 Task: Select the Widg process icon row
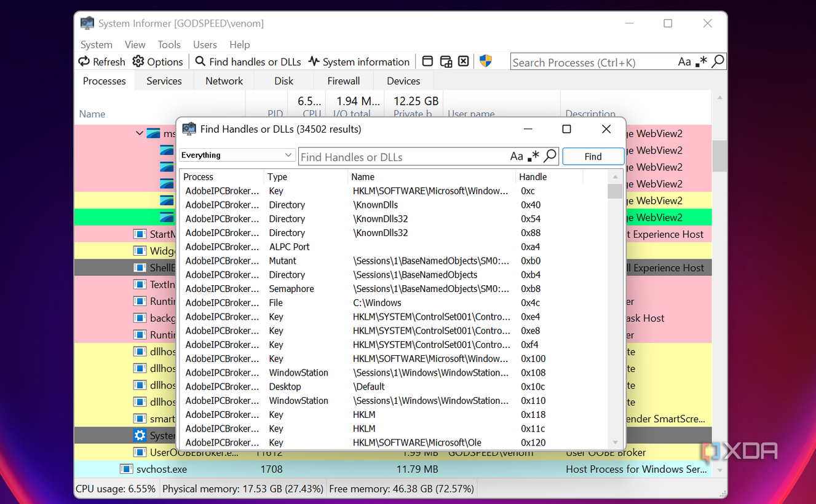140,251
